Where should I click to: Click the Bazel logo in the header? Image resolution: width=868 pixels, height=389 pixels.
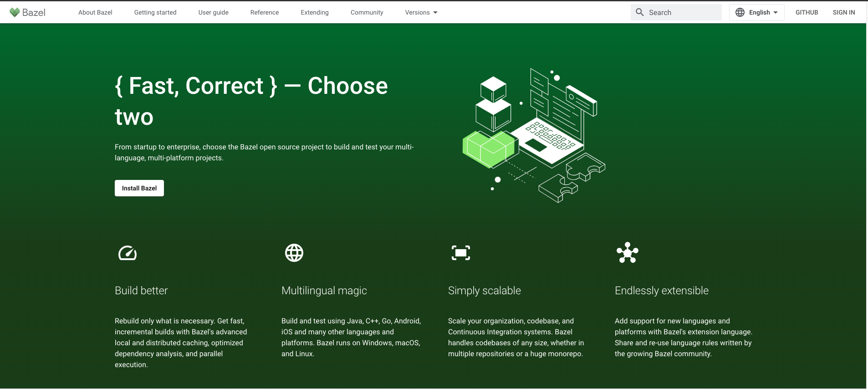click(x=27, y=12)
